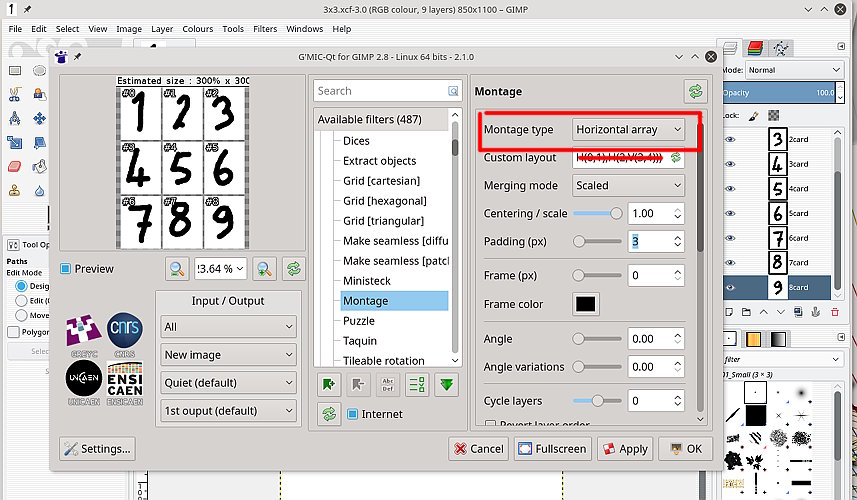The image size is (857, 500).
Task: Refresh the Custom layout field
Action: tap(676, 157)
